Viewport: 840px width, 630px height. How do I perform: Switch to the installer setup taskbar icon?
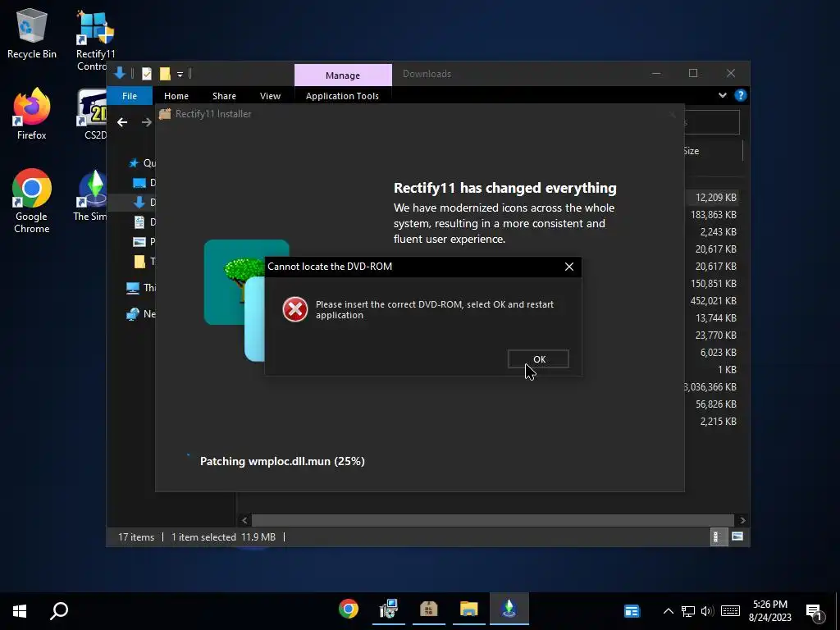pyautogui.click(x=388, y=609)
